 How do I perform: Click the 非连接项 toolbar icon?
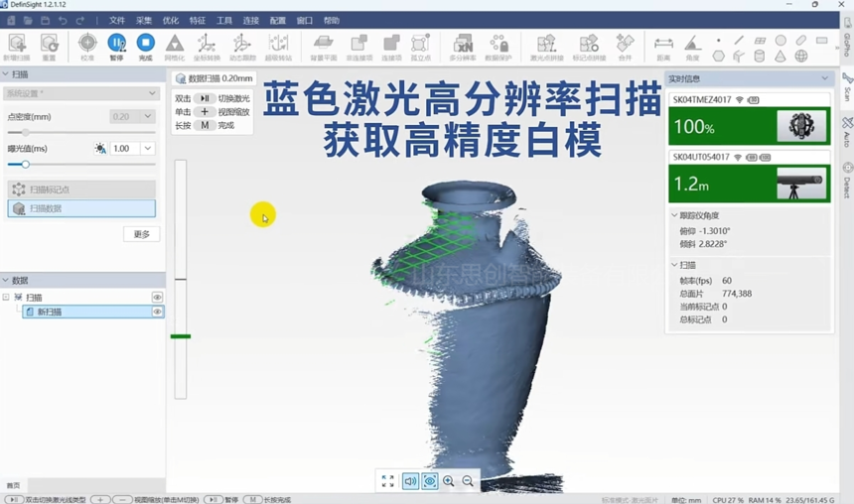click(x=359, y=47)
